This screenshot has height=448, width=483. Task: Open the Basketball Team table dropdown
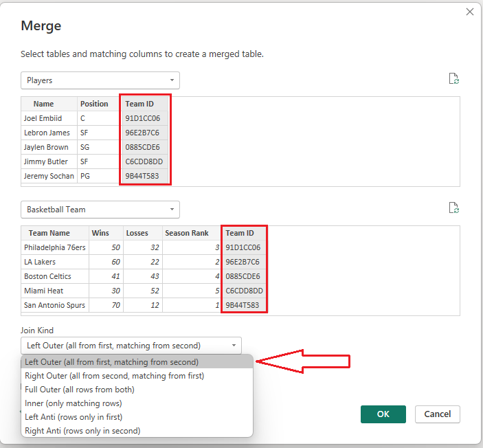(x=100, y=210)
